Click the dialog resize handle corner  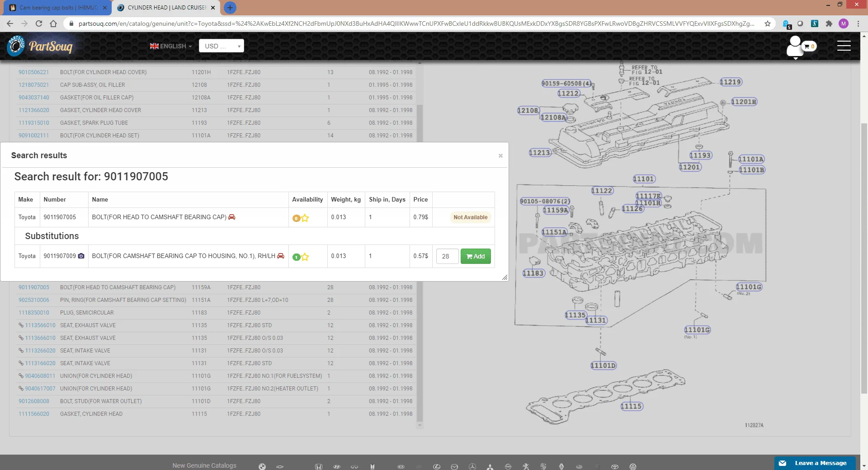505,277
